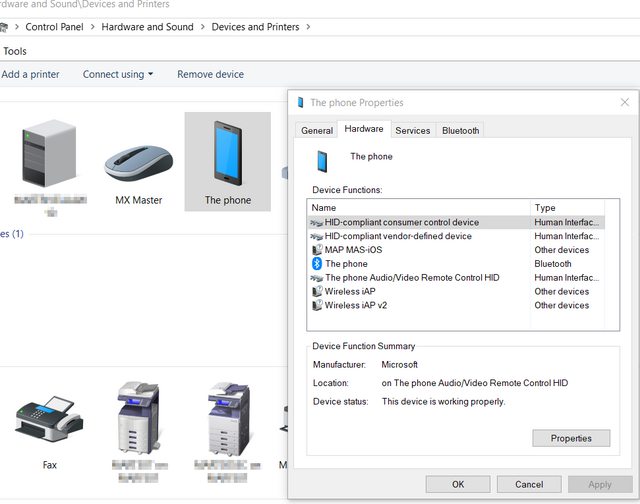640x504 pixels.
Task: Go to Hardware and Sound breadcrumb
Action: click(147, 27)
